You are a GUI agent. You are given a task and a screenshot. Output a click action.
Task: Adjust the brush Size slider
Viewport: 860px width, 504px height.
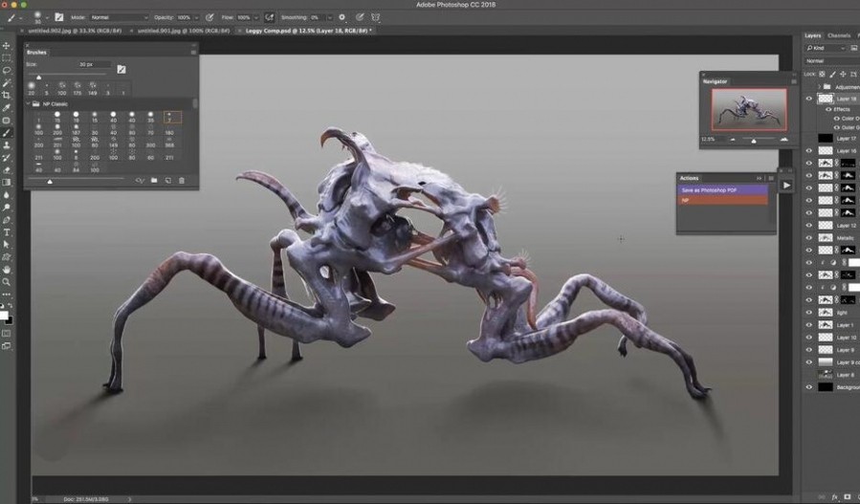pos(39,77)
